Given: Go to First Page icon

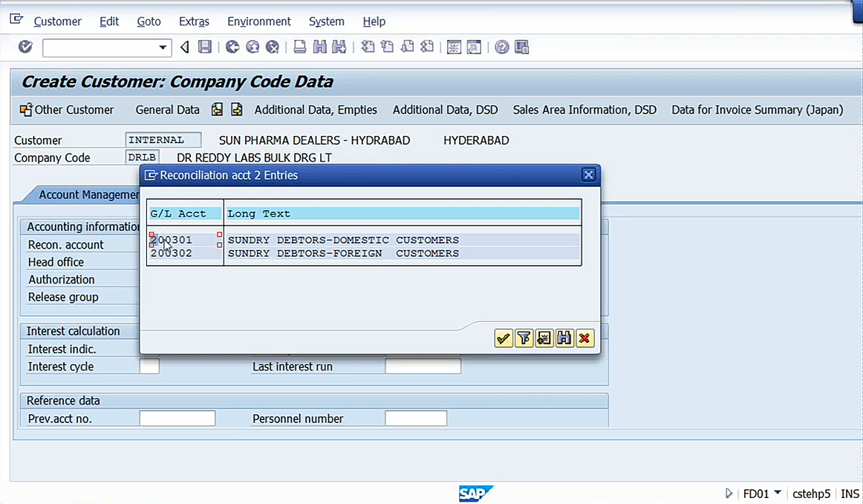Looking at the screenshot, I should pyautogui.click(x=368, y=48).
